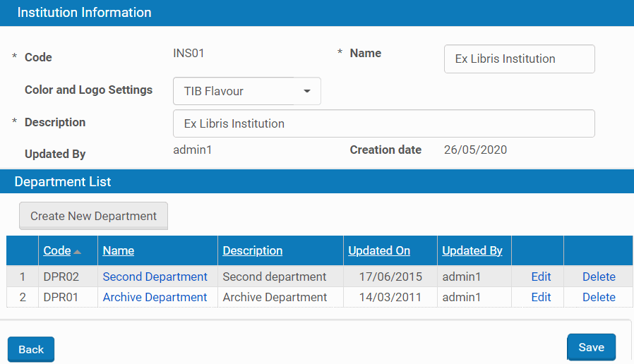
Task: Open Archive Department link
Action: pyautogui.click(x=155, y=297)
